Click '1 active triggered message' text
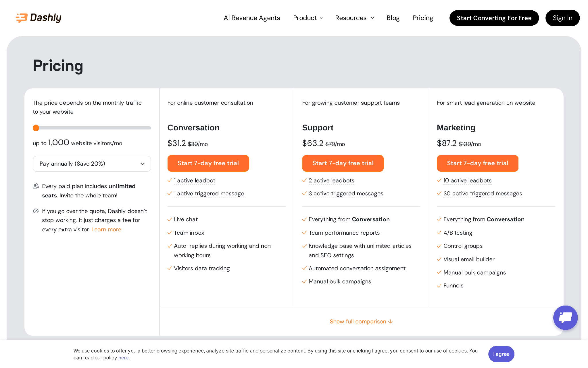 pos(209,194)
